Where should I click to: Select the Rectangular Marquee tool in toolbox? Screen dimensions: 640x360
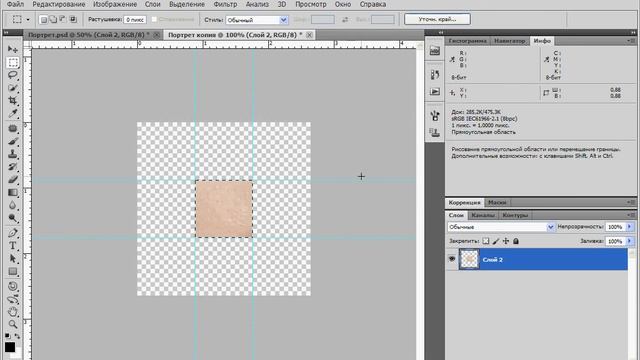(13, 62)
